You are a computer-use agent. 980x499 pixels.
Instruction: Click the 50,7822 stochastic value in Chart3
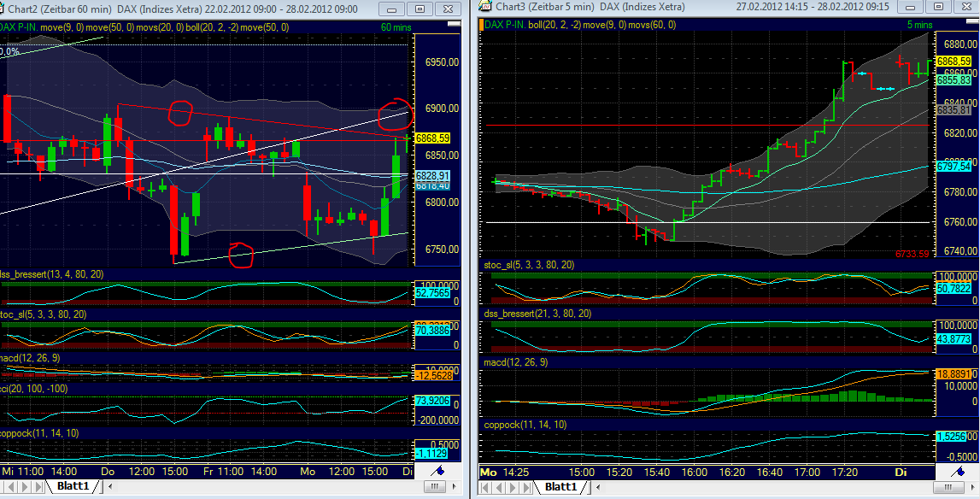pos(954,288)
